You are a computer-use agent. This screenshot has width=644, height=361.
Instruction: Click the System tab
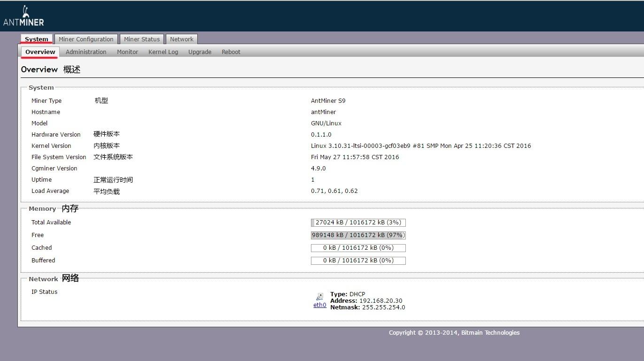pos(36,39)
